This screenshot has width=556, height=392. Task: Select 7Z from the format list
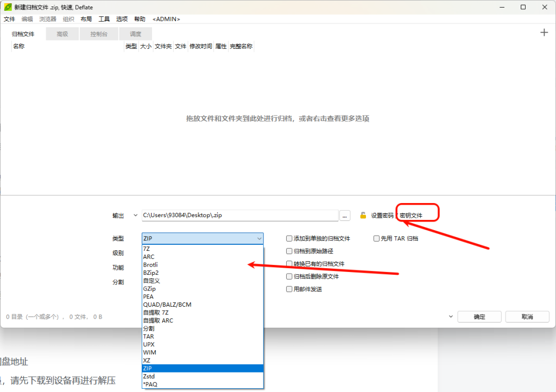pyautogui.click(x=147, y=249)
